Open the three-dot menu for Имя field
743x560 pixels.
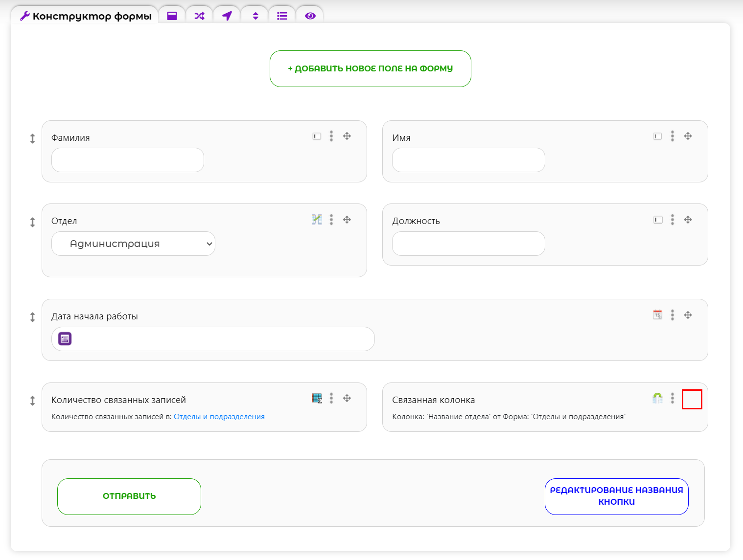click(672, 136)
